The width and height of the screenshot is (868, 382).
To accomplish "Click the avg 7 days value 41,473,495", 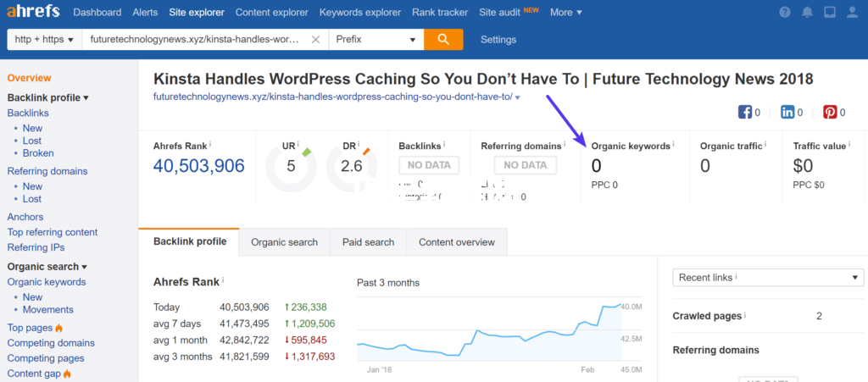I will point(244,324).
